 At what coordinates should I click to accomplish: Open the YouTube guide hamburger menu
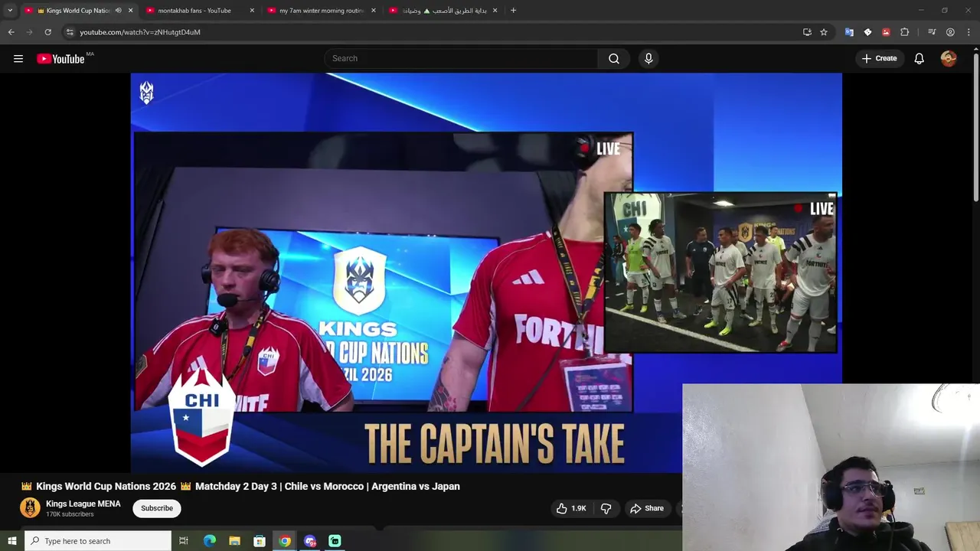[x=18, y=58]
